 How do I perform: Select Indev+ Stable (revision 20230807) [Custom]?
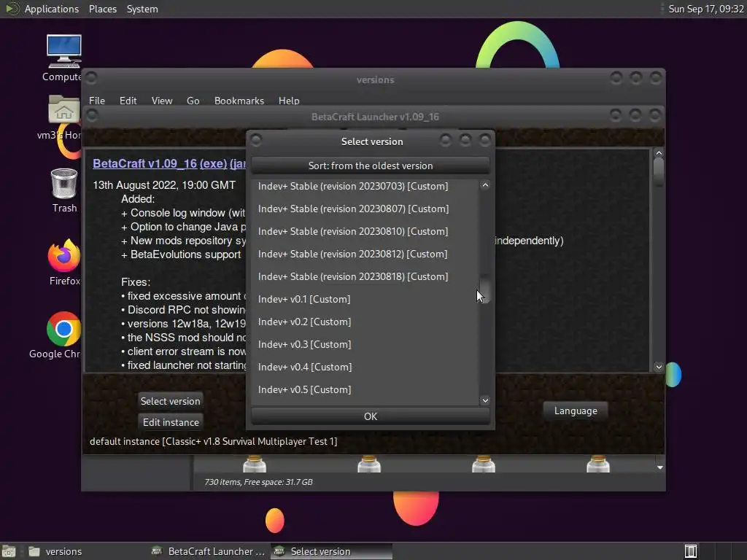click(x=365, y=209)
